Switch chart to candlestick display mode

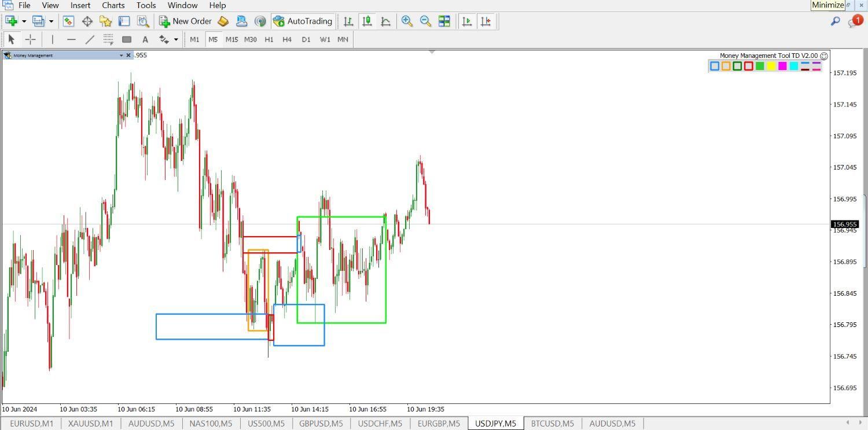coord(367,21)
